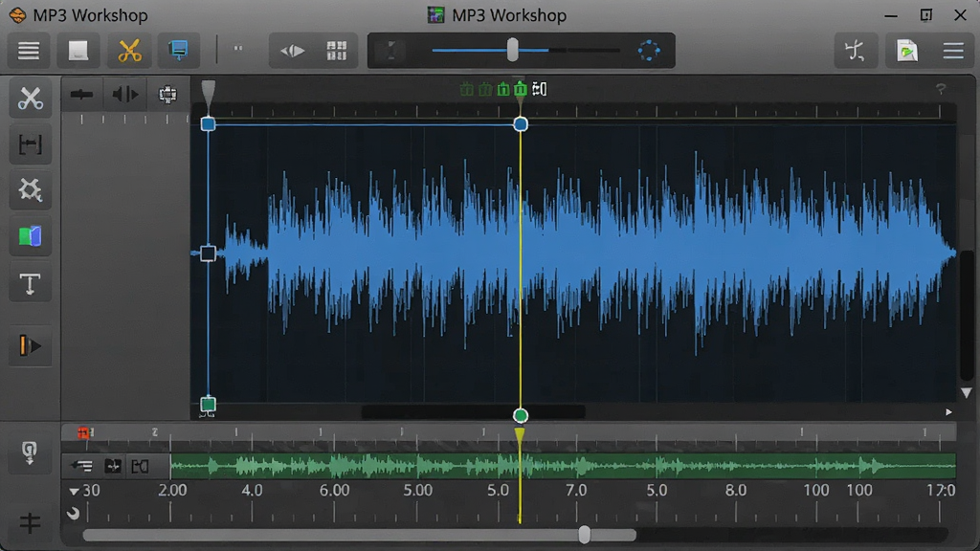Click the green circular handle at the playhead bottom
Viewport: 980px width, 551px height.
click(x=520, y=415)
